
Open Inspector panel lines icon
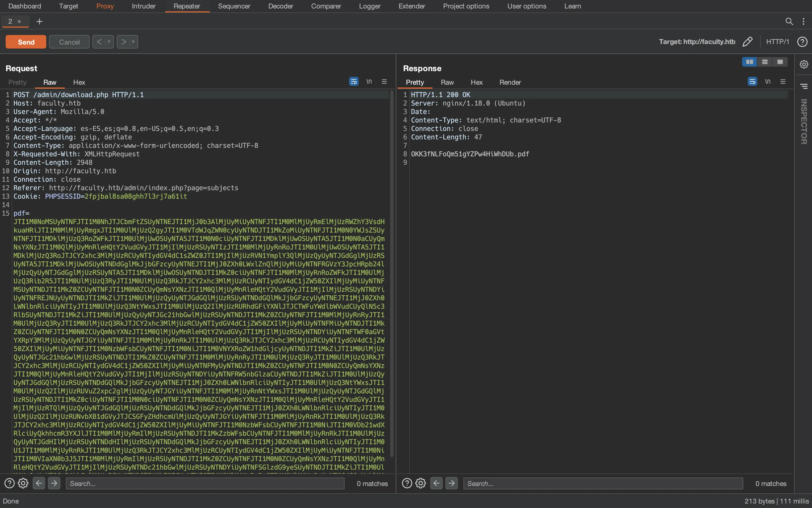point(804,86)
